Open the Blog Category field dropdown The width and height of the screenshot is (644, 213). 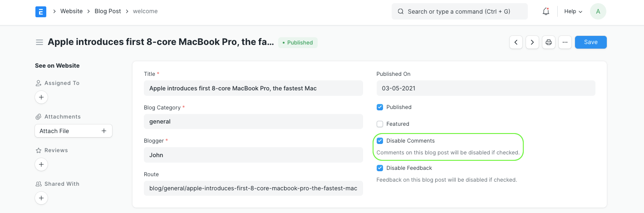(253, 122)
